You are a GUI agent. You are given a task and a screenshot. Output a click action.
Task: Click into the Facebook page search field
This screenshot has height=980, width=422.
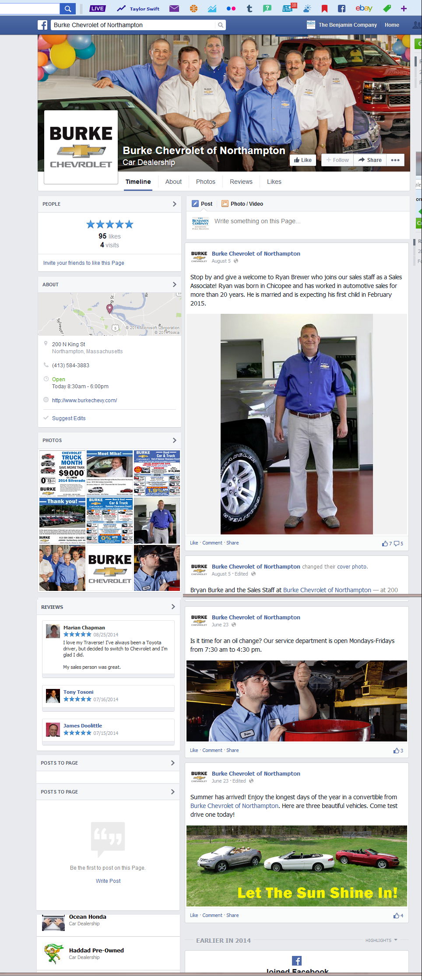tap(133, 25)
